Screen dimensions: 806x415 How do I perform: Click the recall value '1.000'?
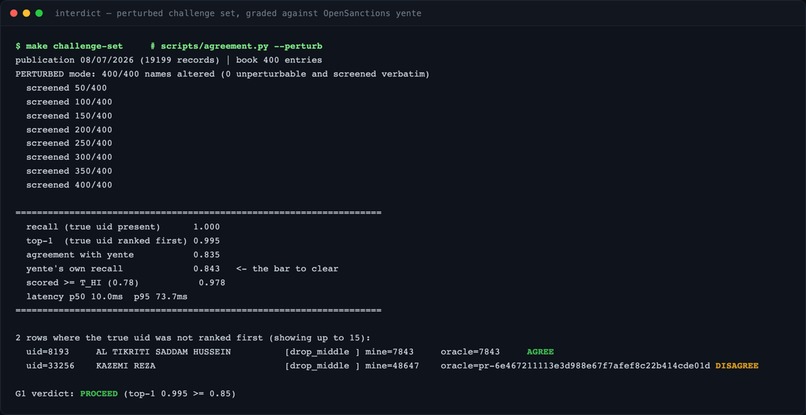pos(207,227)
